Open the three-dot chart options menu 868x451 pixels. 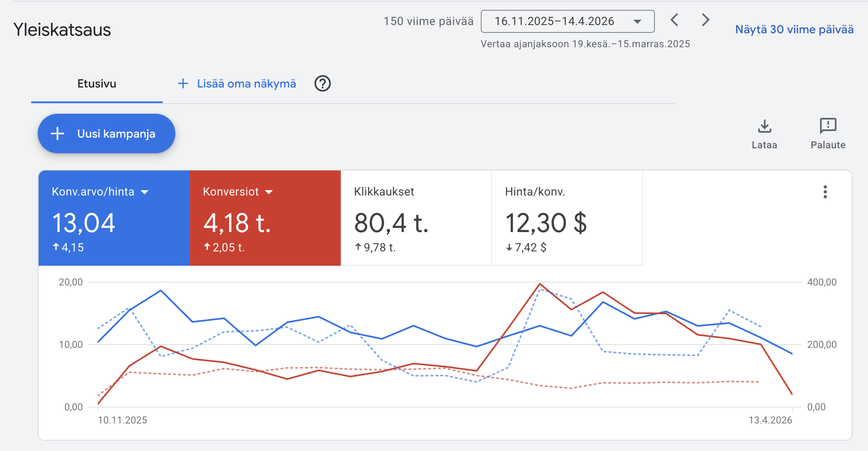coord(825,192)
